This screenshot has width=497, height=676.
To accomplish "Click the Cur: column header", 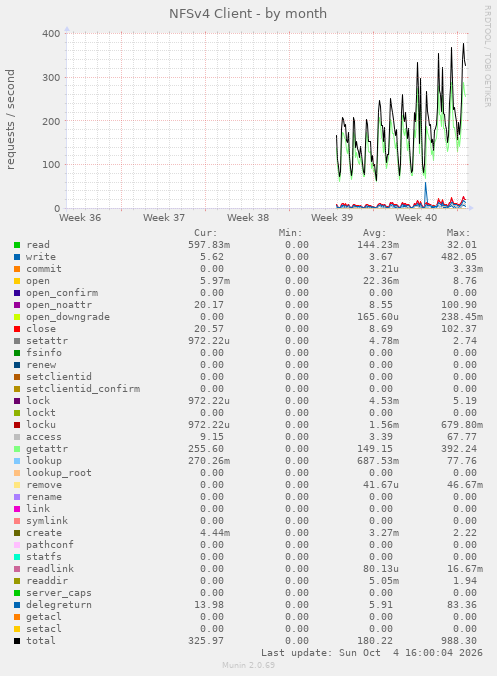I will point(206,233).
